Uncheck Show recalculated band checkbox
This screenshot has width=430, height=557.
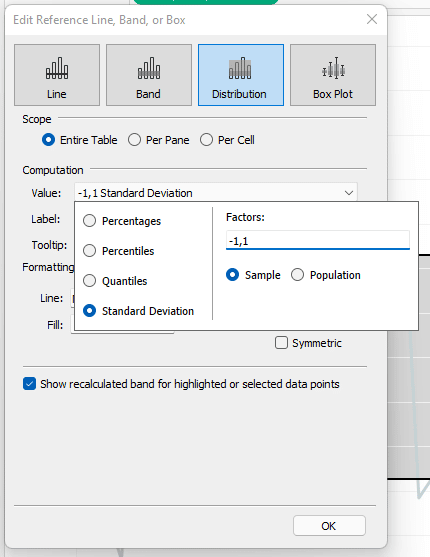point(29,384)
